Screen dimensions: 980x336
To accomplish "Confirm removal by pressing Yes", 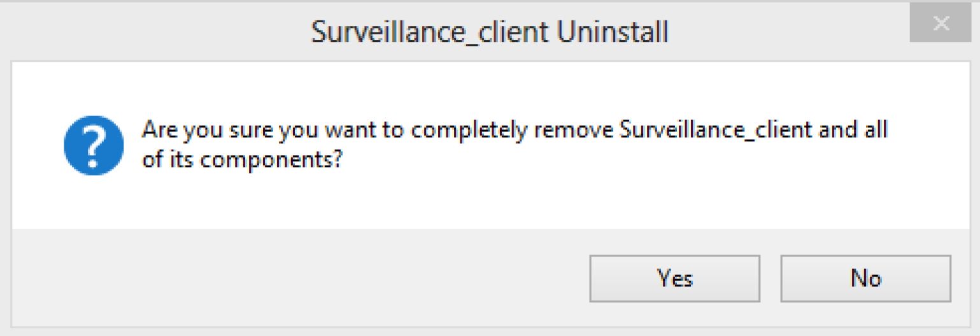I will pos(674,278).
